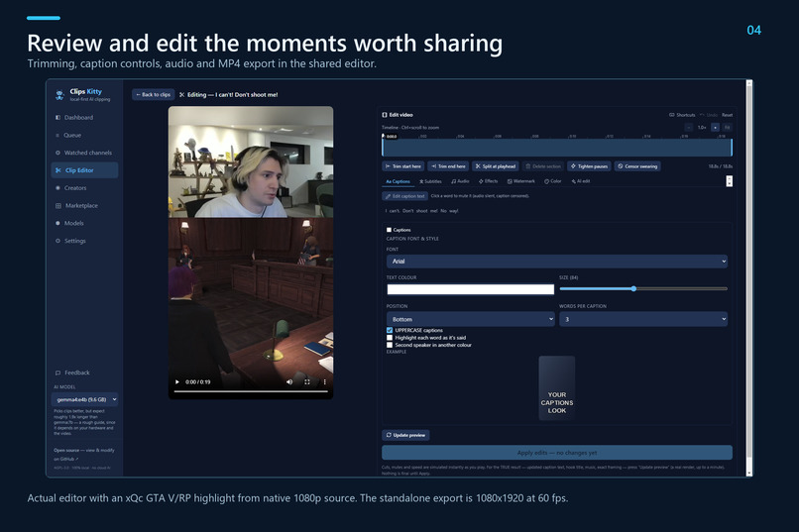Click Censor swearing
The height and width of the screenshot is (532, 799).
pos(637,166)
